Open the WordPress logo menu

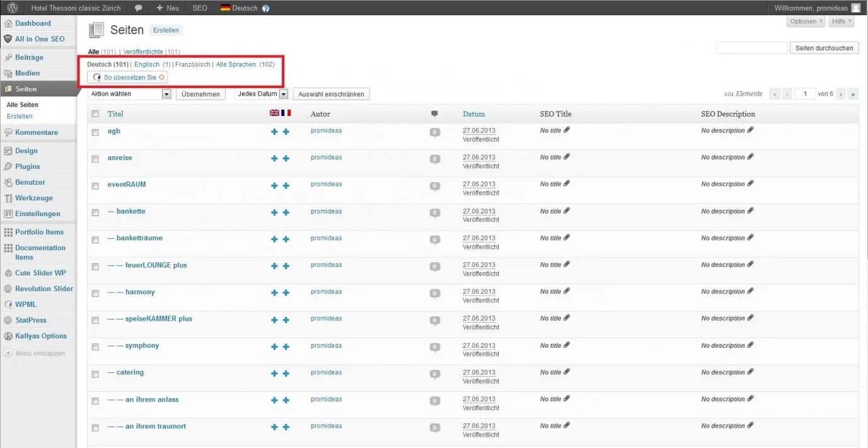pyautogui.click(x=13, y=8)
